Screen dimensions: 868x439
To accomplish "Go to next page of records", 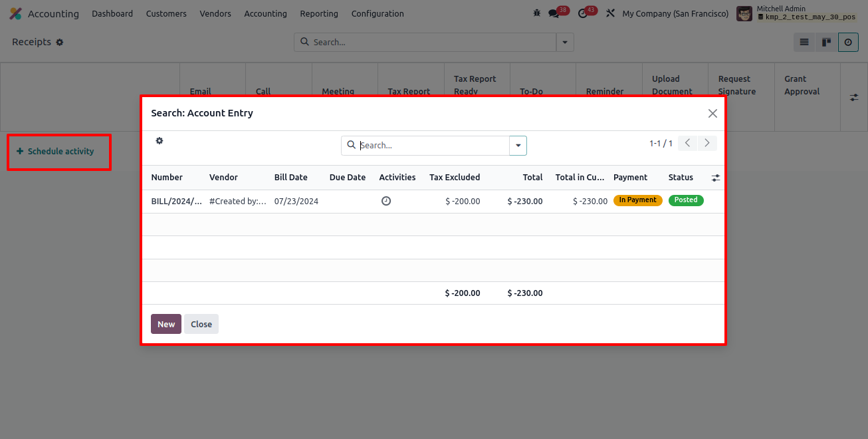I will tap(707, 143).
